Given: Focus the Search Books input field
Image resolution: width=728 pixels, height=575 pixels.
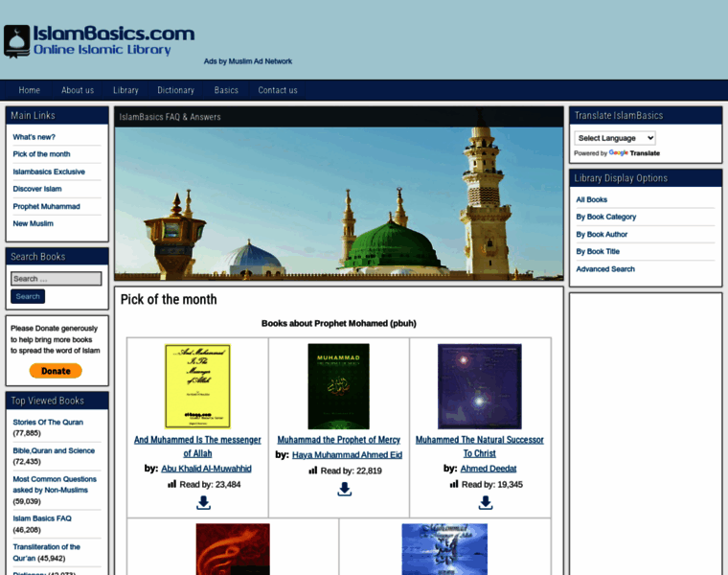Looking at the screenshot, I should click(56, 279).
